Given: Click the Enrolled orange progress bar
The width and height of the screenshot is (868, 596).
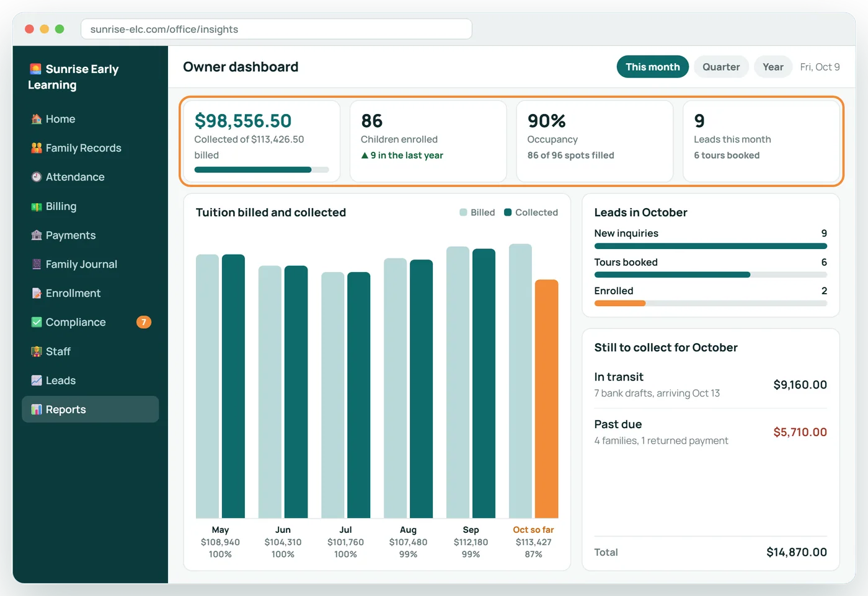Looking at the screenshot, I should tap(620, 304).
